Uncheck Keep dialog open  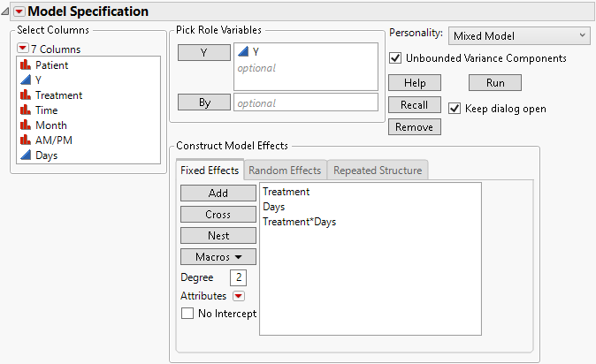pos(455,109)
